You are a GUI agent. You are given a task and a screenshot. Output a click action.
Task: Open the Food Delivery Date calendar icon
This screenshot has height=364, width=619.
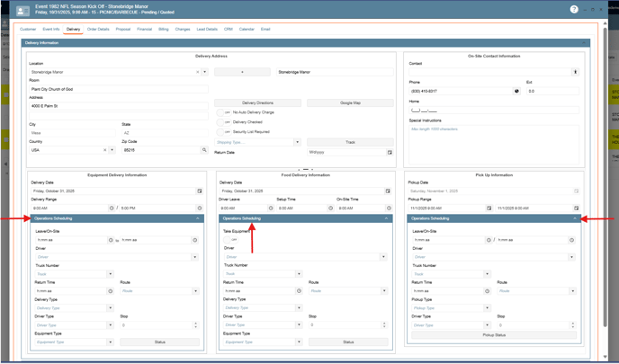388,191
